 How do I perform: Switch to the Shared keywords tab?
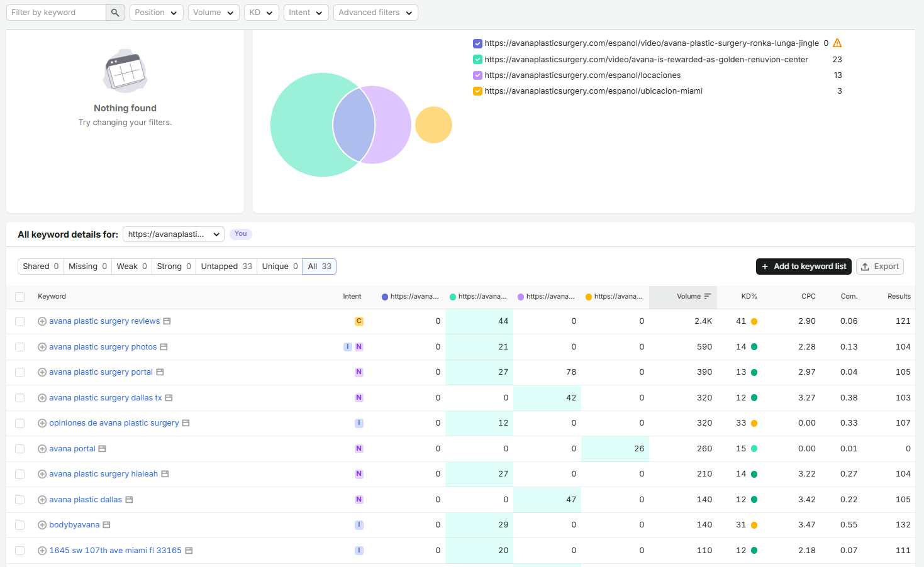[41, 267]
